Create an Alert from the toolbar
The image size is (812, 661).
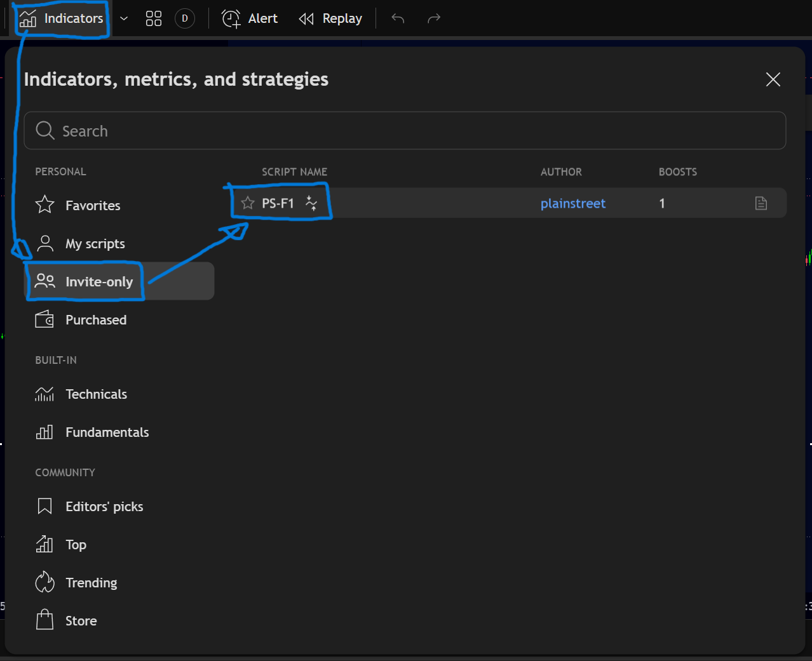[250, 18]
